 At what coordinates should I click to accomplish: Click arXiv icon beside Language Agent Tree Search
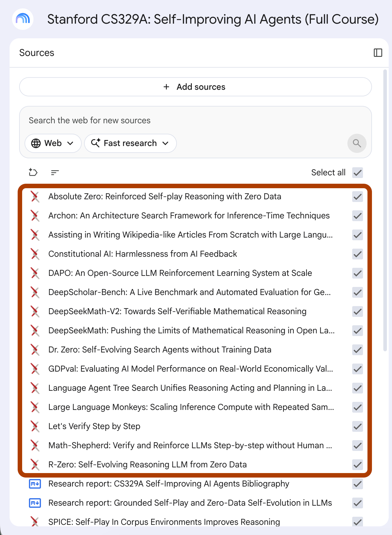click(35, 388)
